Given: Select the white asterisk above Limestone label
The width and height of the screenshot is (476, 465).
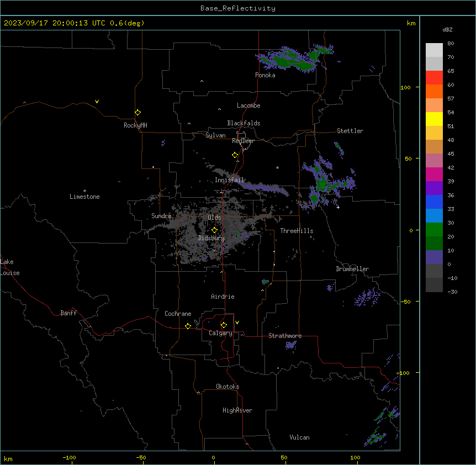Looking at the screenshot, I should click(x=84, y=191).
